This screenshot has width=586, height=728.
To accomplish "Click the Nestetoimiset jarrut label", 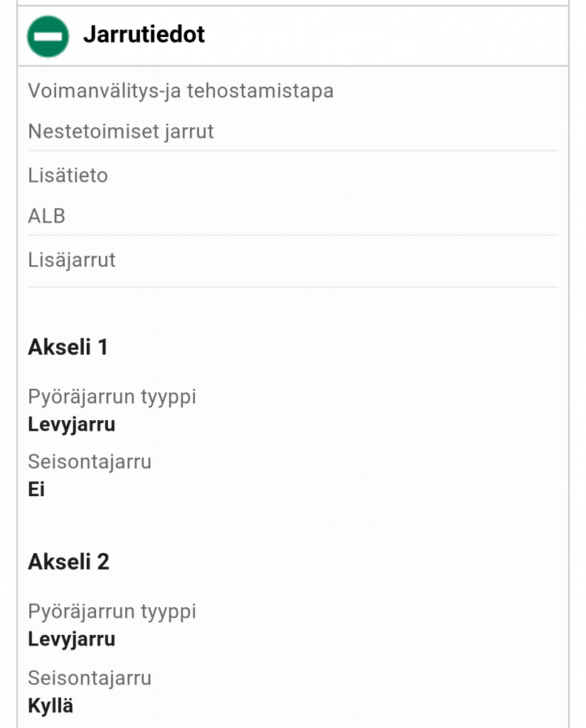I will (x=121, y=132).
